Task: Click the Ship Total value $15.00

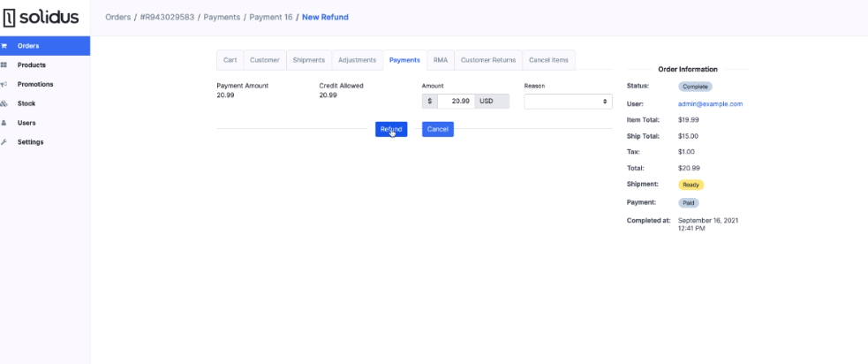Action: pos(688,136)
